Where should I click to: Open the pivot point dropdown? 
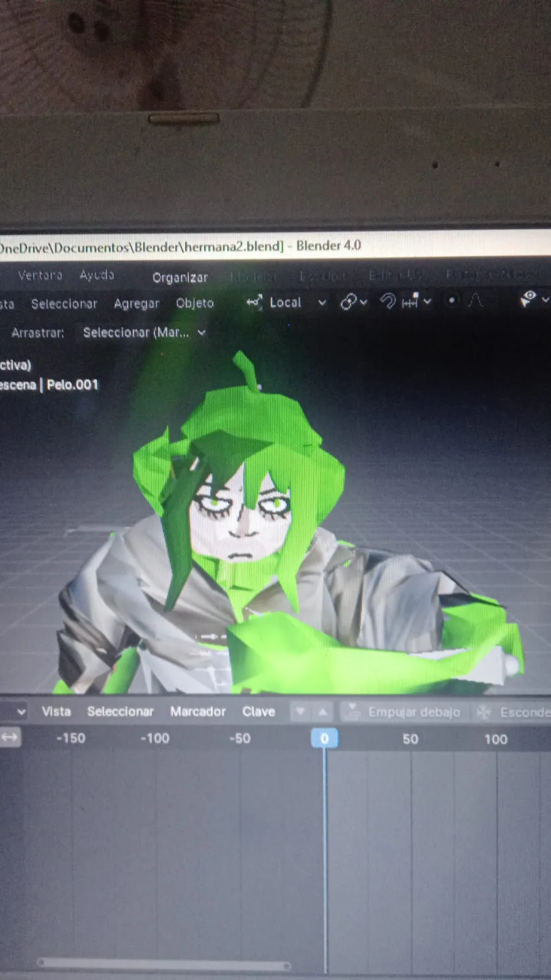(x=354, y=302)
